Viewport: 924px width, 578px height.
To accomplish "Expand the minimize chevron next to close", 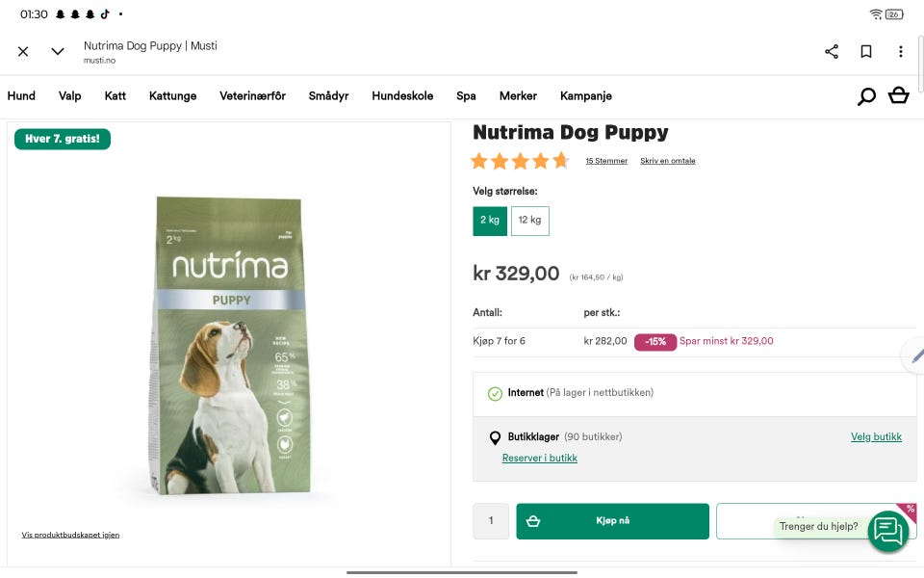I will pos(58,51).
